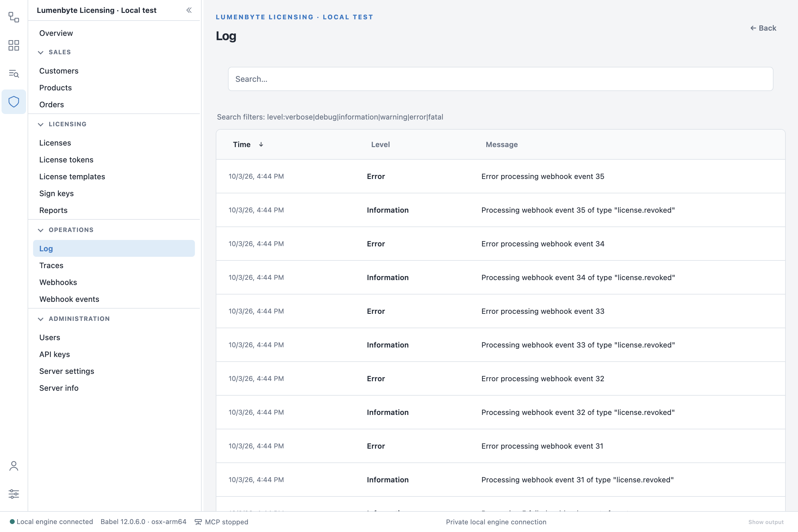Click the Message column header
The height and width of the screenshot is (532, 798).
tap(501, 145)
